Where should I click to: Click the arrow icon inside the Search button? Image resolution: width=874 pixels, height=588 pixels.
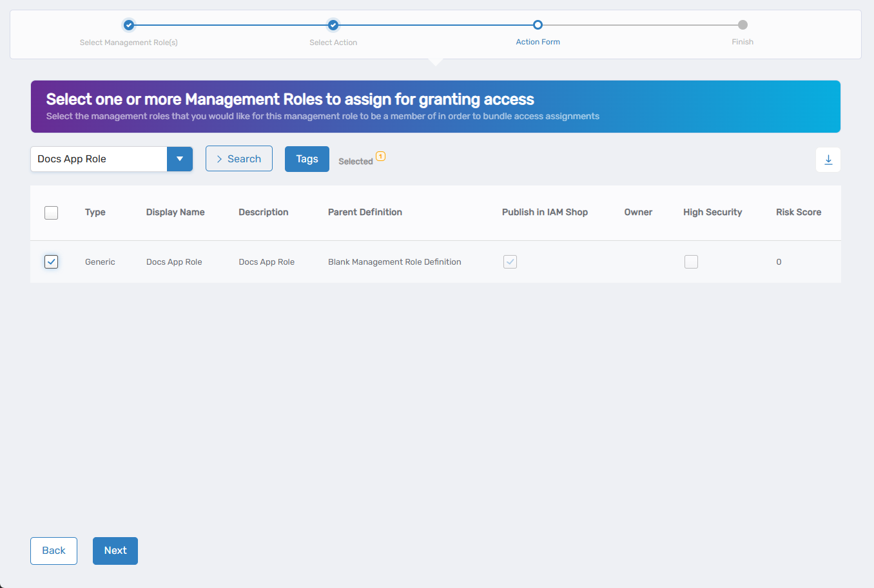coord(219,158)
